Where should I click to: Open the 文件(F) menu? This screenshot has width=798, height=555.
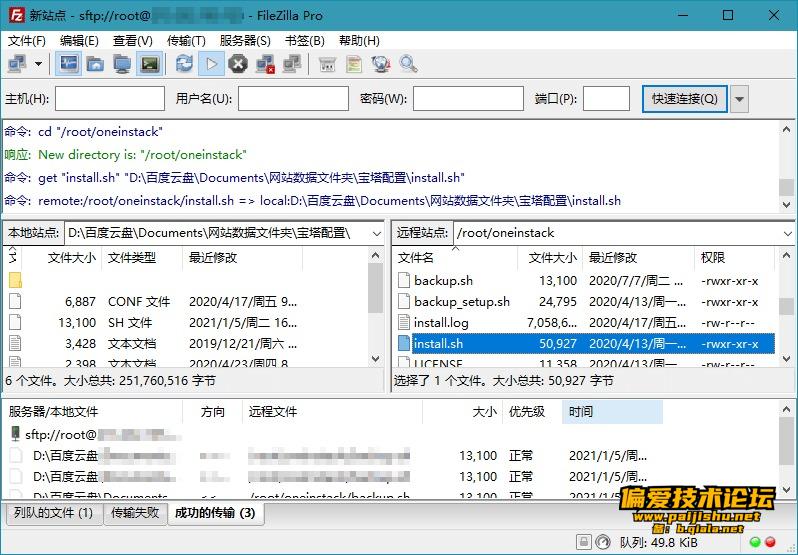[x=27, y=41]
